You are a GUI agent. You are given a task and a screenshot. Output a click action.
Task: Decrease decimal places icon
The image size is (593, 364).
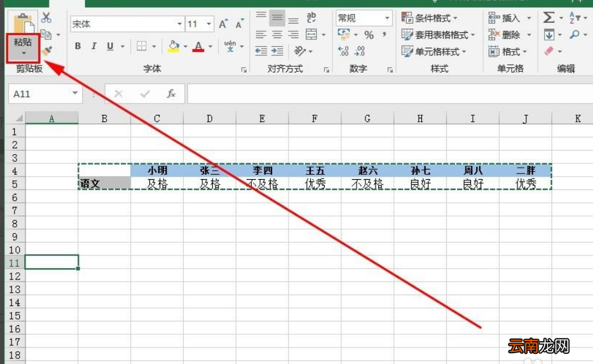(360, 51)
